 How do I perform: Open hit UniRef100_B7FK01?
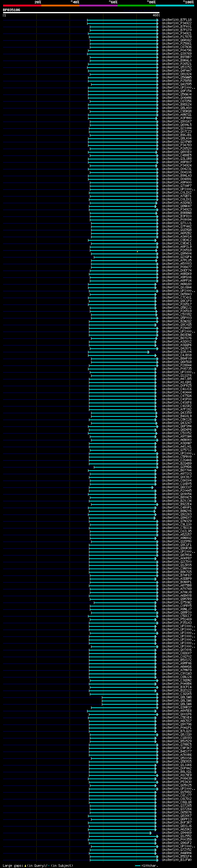tap(176, 26)
